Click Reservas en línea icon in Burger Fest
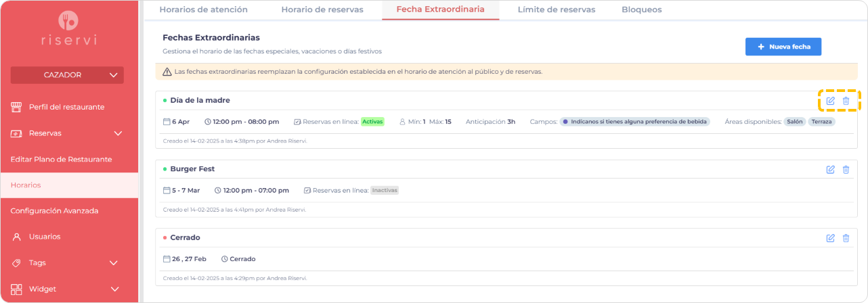This screenshot has height=303, width=868. (x=307, y=191)
